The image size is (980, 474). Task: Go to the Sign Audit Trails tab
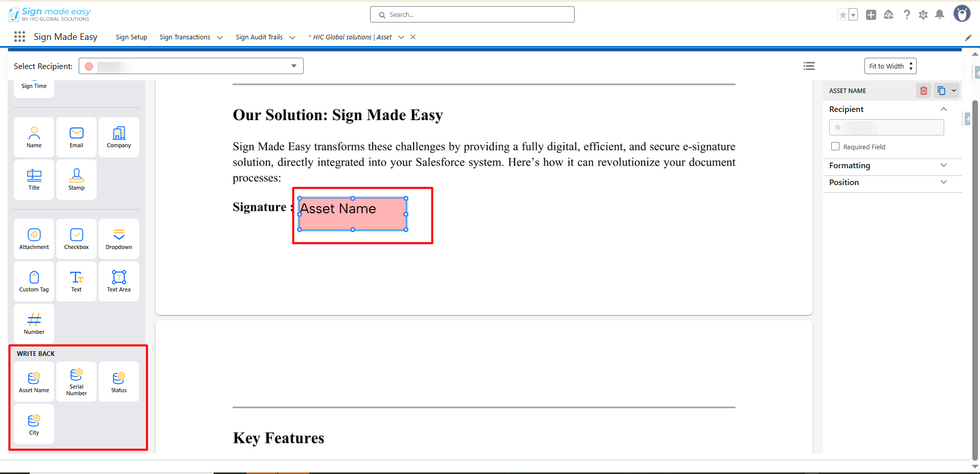coord(259,37)
